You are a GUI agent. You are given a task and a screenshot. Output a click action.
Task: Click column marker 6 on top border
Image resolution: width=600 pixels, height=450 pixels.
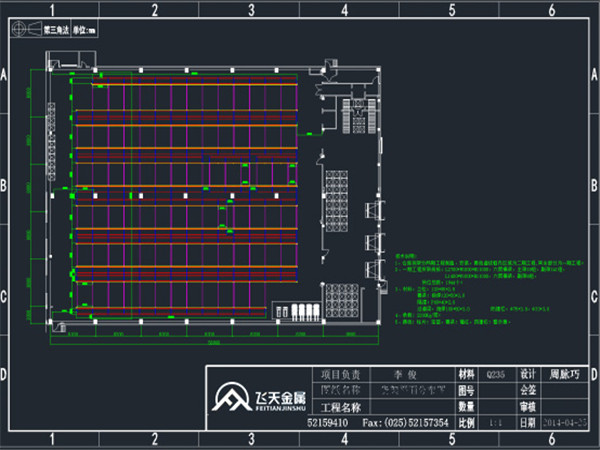coord(552,10)
